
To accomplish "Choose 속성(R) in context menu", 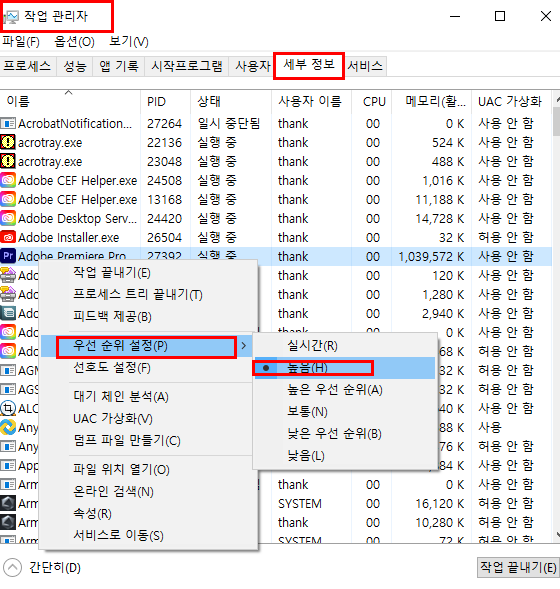I will [x=149, y=513].
